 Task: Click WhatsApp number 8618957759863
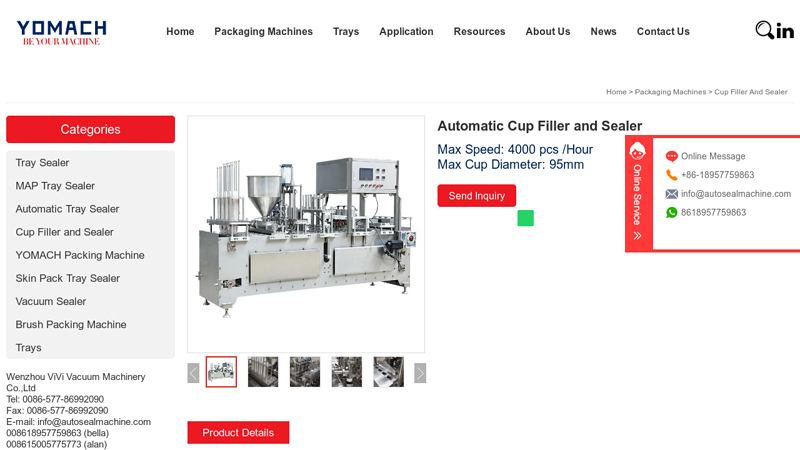(713, 212)
